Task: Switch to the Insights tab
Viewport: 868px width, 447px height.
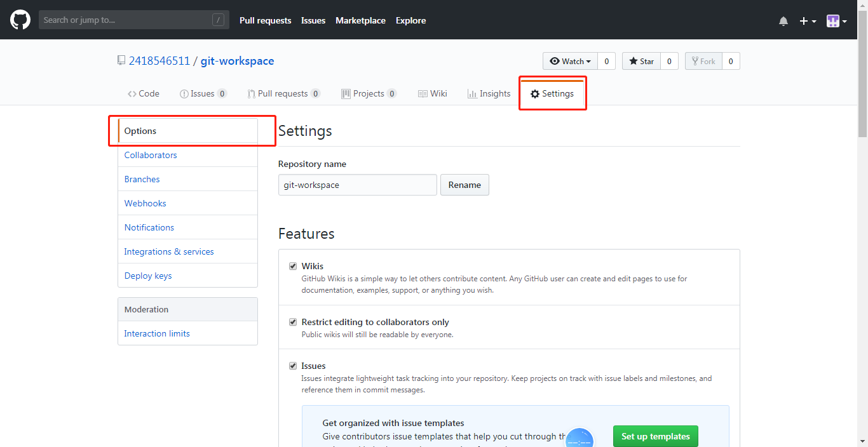Action: (x=489, y=93)
